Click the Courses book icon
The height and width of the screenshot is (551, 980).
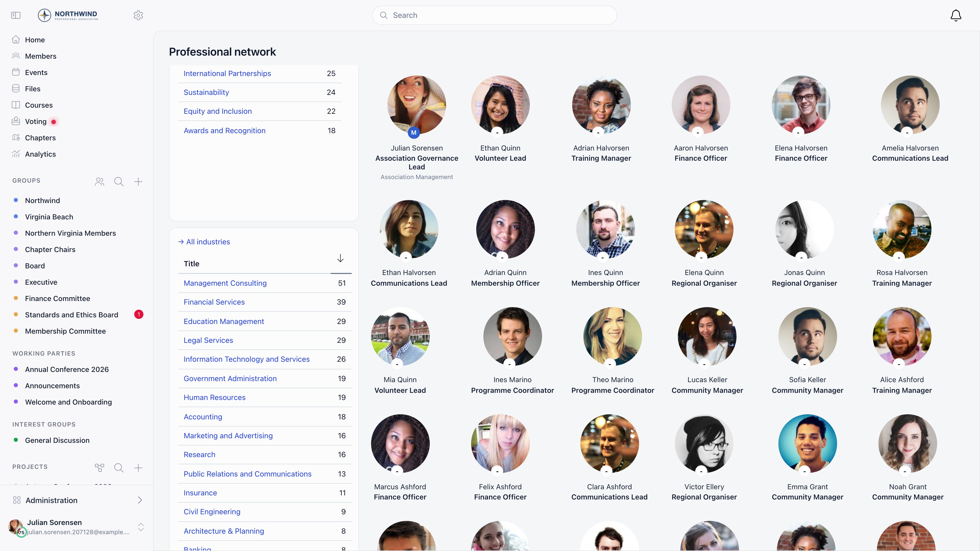(16, 105)
